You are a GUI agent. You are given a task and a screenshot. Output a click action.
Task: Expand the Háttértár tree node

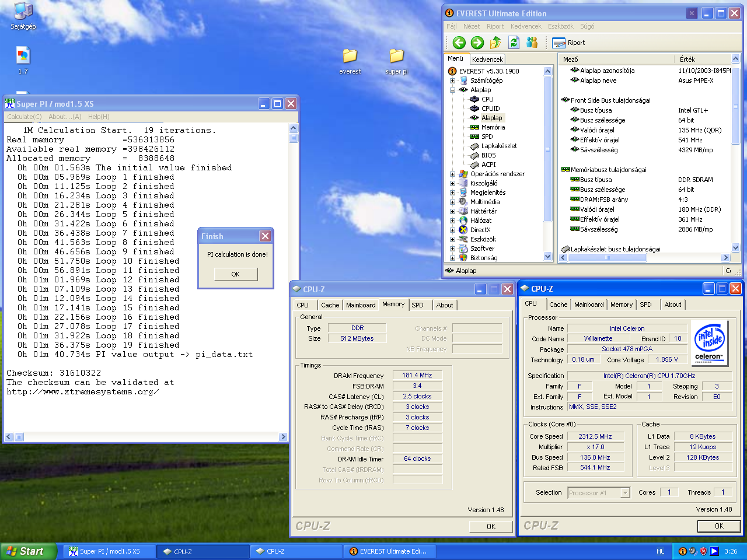[452, 211]
